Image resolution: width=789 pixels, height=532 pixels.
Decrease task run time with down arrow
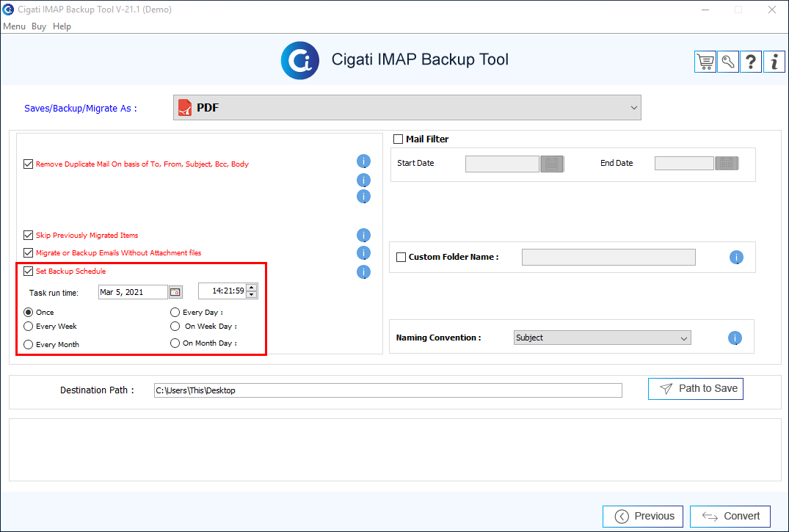(x=252, y=294)
